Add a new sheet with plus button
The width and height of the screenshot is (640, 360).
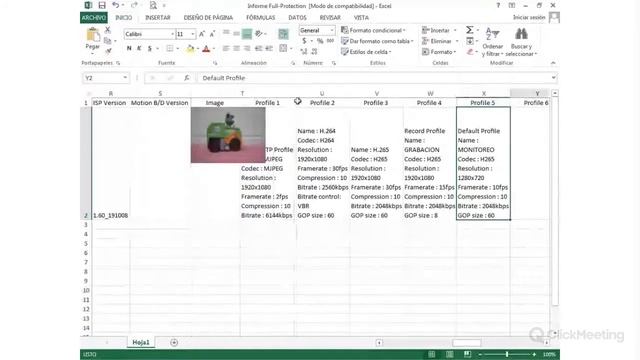[x=174, y=342]
